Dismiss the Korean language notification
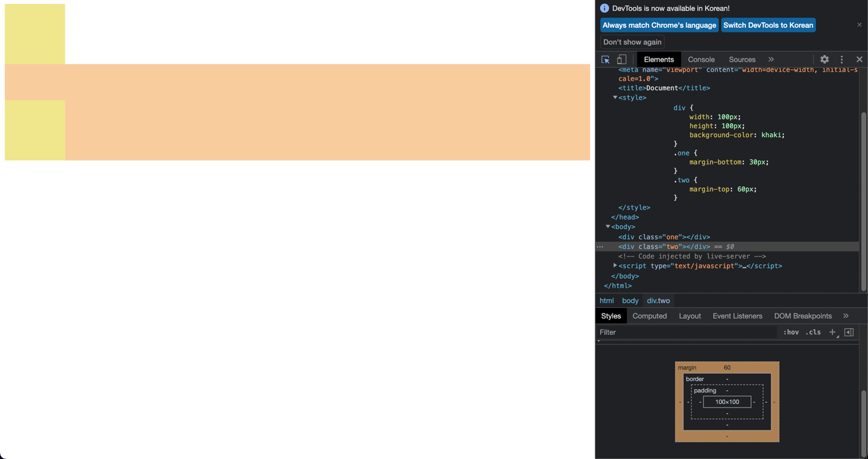The width and height of the screenshot is (868, 459). pos(859,25)
